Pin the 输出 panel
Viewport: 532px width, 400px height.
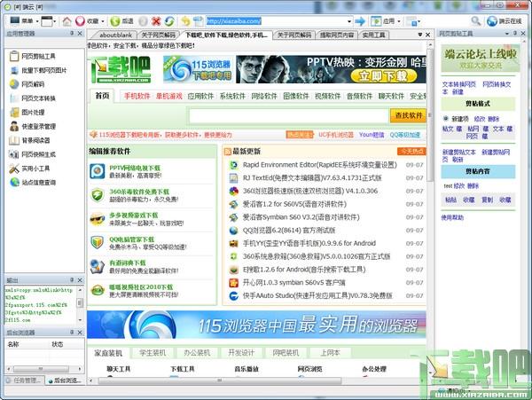(x=72, y=280)
